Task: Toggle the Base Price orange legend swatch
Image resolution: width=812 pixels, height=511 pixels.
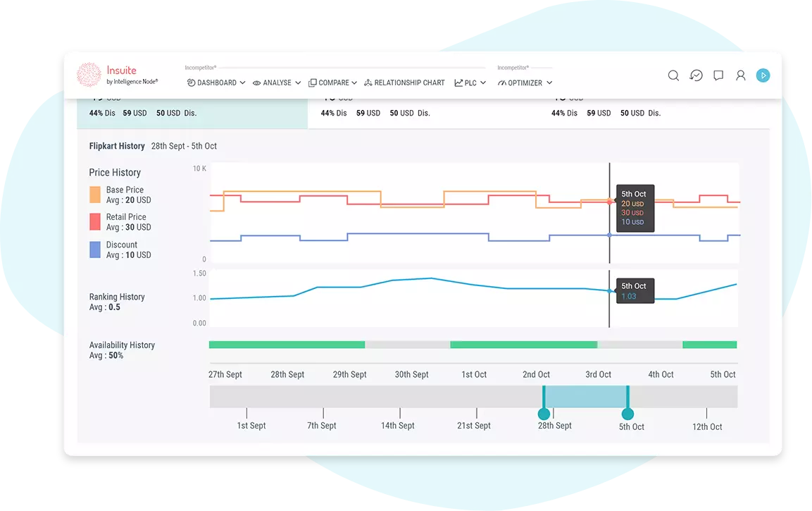Action: coord(95,195)
